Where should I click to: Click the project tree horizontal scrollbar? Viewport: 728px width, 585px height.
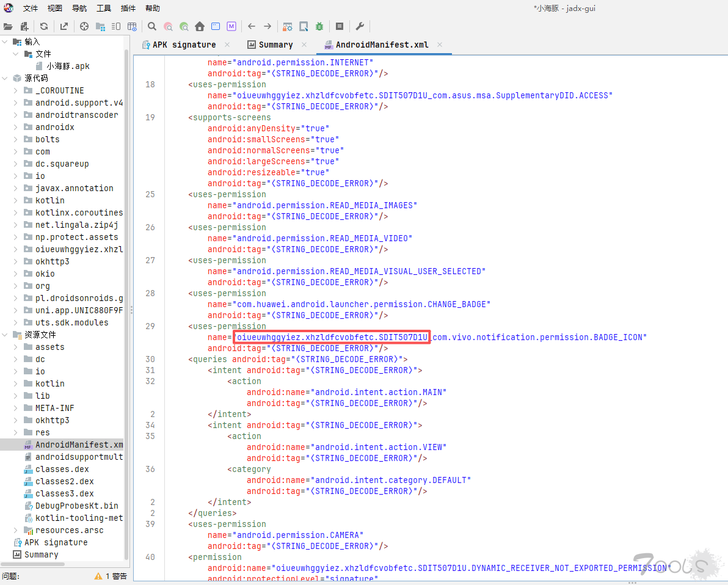pyautogui.click(x=34, y=564)
